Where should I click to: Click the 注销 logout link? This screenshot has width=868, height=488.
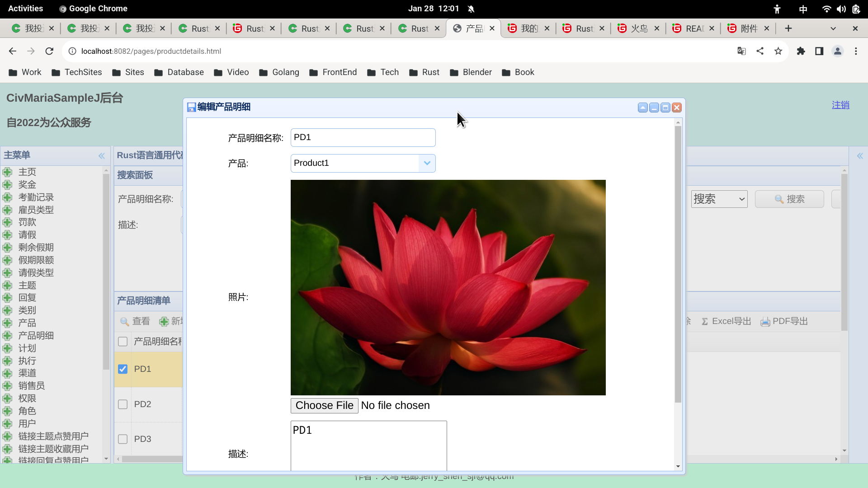840,105
